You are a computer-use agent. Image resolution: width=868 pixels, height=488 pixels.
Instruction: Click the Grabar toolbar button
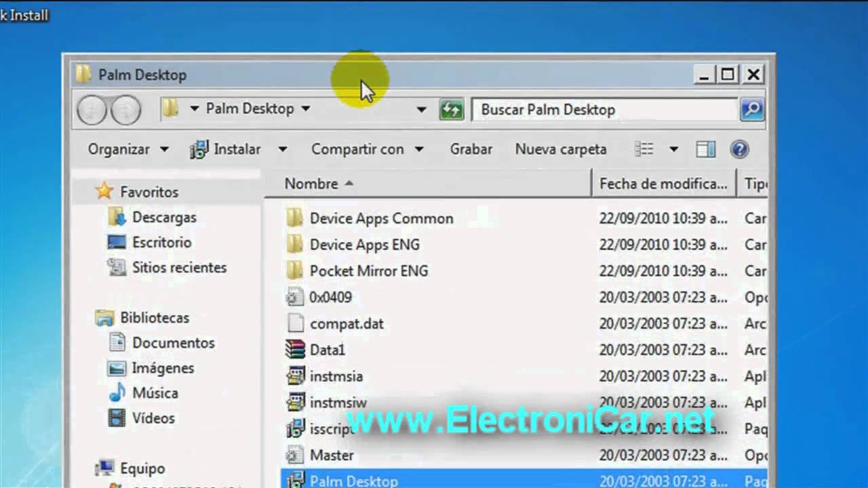click(x=471, y=149)
